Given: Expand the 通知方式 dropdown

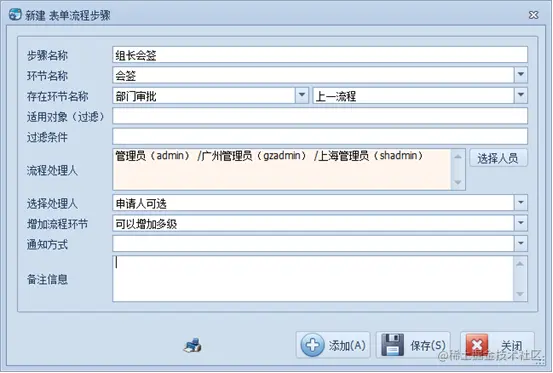Looking at the screenshot, I should (x=521, y=244).
